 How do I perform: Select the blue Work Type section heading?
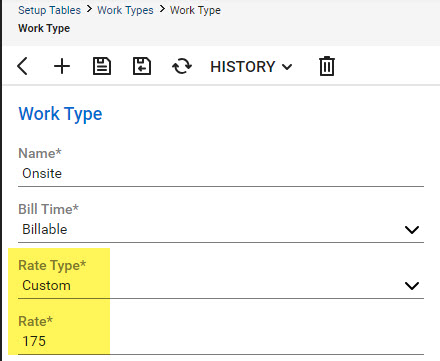tap(60, 114)
